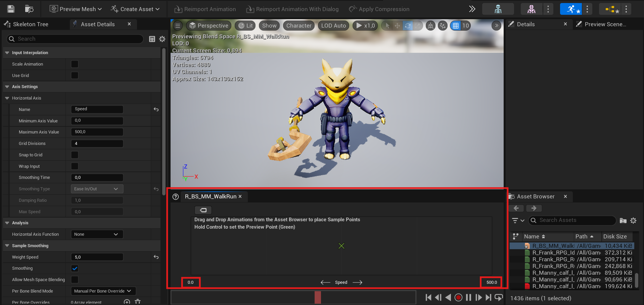Toggle the transform coordinate system icon
This screenshot has height=305, width=644.
430,26
